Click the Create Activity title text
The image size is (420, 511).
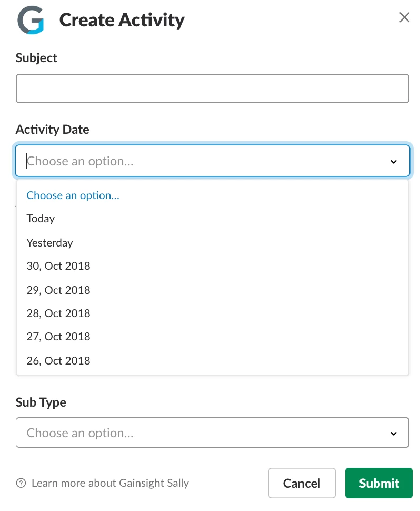point(122,20)
